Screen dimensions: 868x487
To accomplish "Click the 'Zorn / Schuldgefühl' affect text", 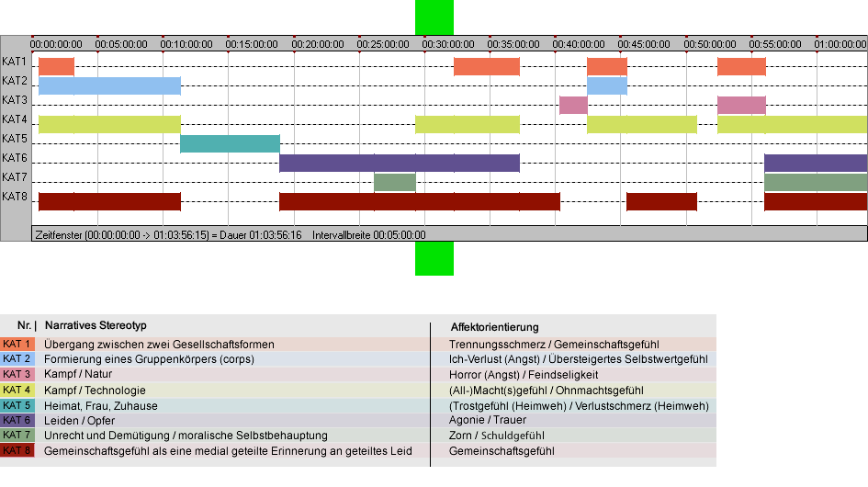I will [x=497, y=436].
